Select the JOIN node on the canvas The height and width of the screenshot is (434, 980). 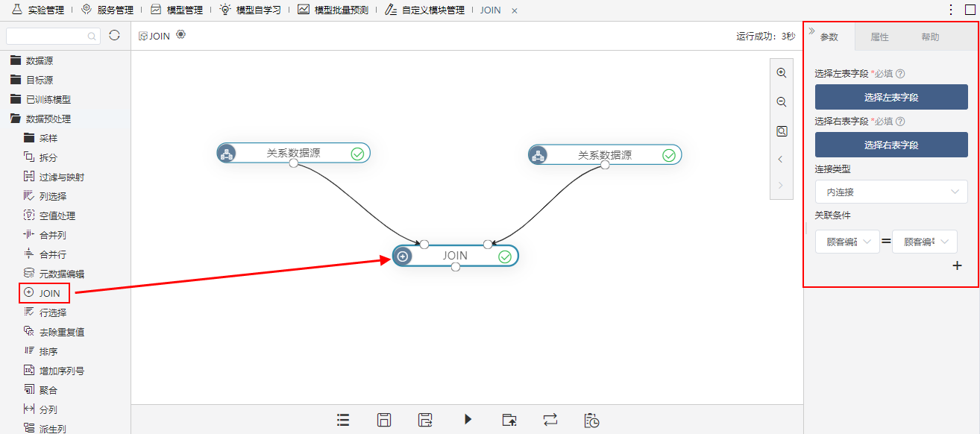click(x=455, y=256)
